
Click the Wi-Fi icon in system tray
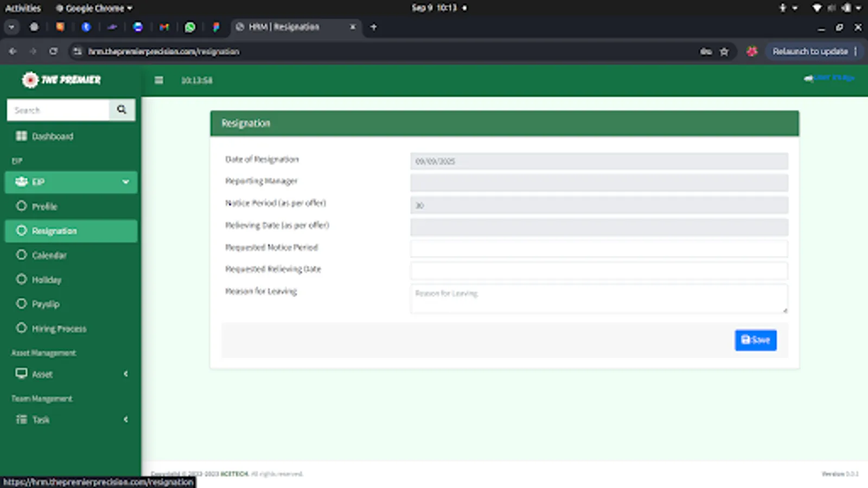pyautogui.click(x=817, y=8)
